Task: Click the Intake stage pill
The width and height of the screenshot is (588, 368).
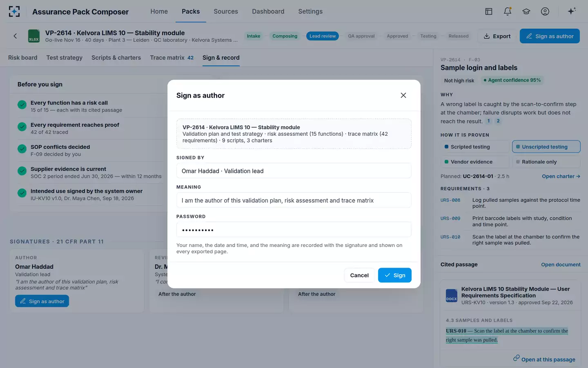Action: (x=254, y=36)
